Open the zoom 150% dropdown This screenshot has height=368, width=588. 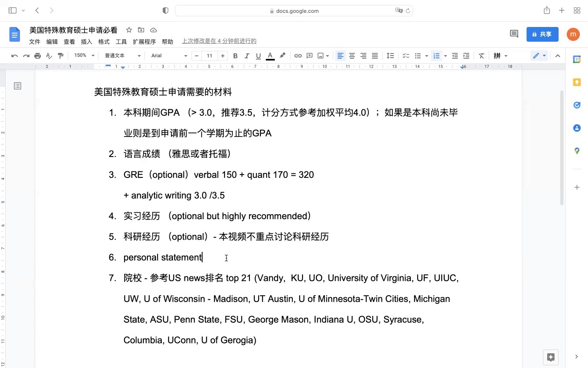(x=84, y=56)
